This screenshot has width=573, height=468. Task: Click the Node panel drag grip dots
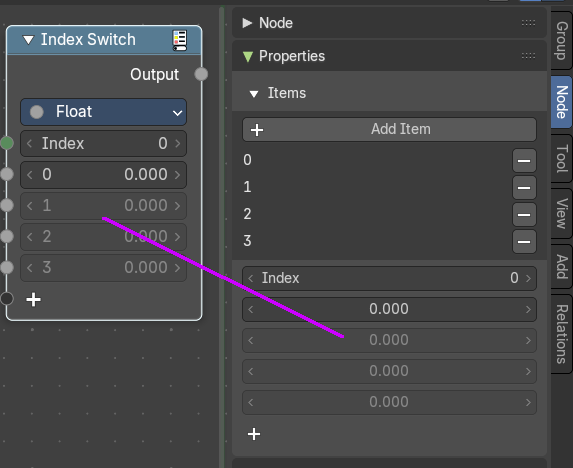(x=528, y=23)
